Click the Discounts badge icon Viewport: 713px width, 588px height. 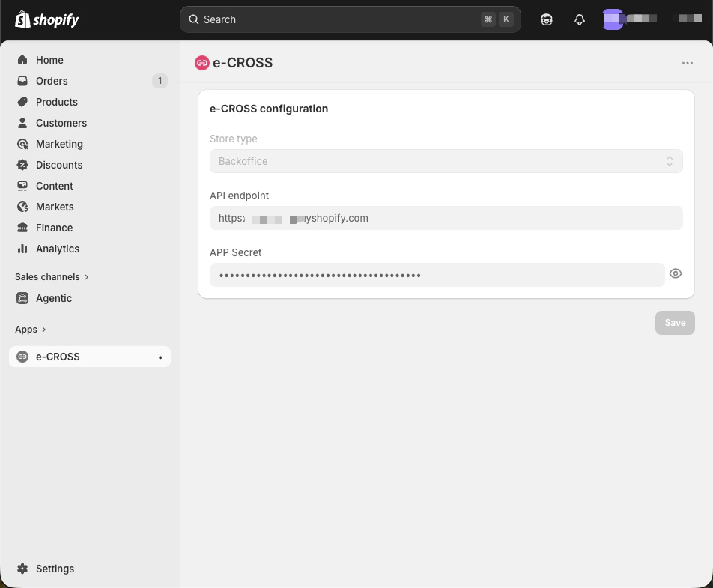[x=22, y=165]
